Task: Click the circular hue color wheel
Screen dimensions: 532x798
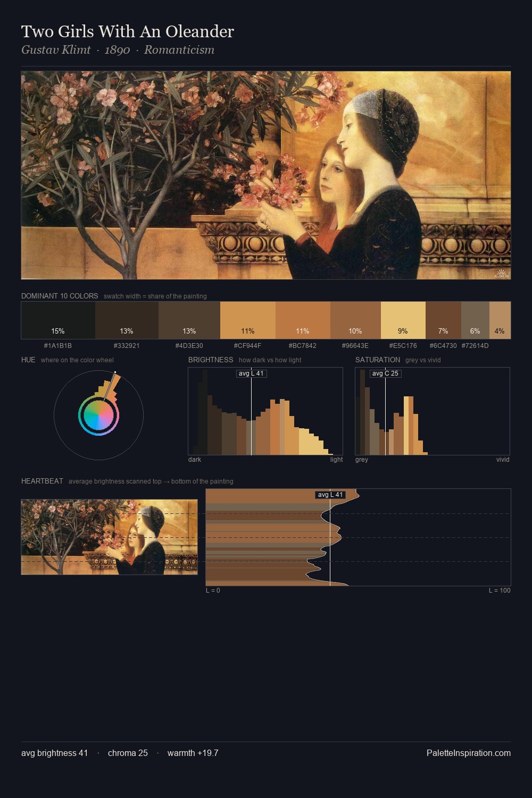Action: pyautogui.click(x=98, y=415)
